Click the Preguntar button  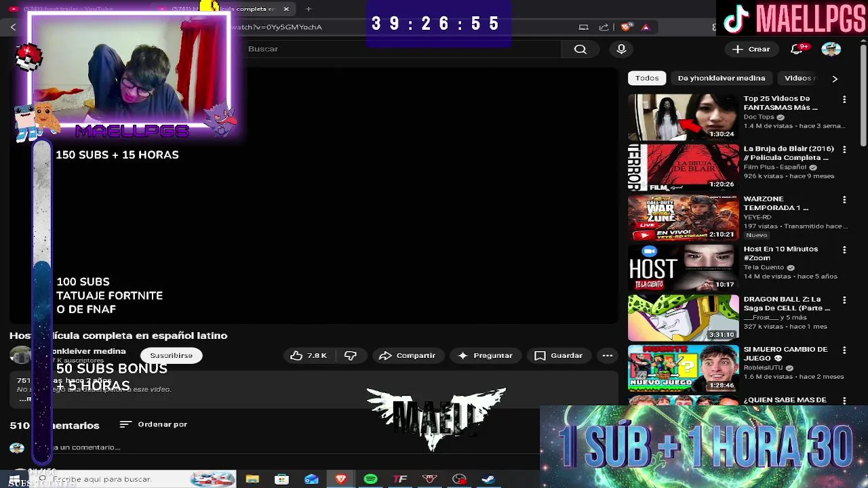486,355
